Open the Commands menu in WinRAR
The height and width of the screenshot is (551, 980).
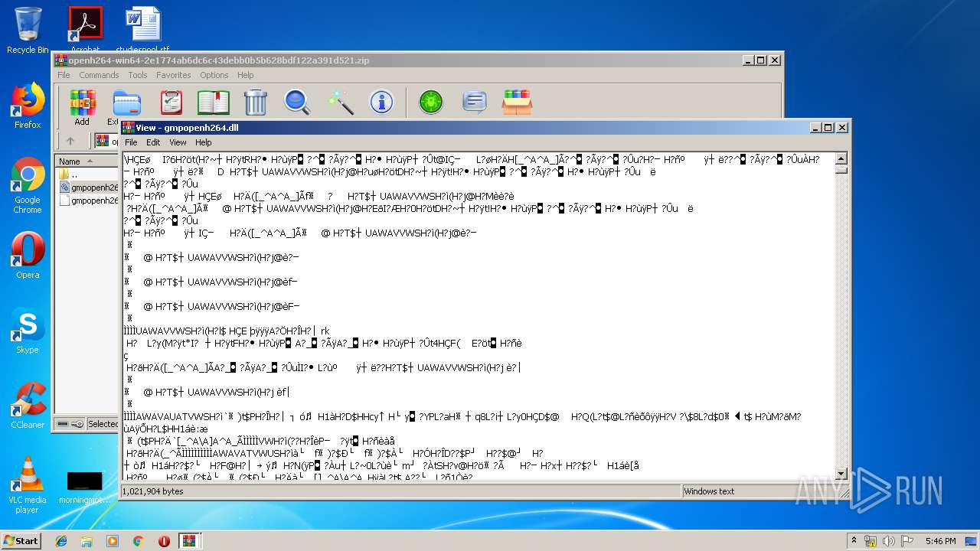pyautogui.click(x=99, y=75)
